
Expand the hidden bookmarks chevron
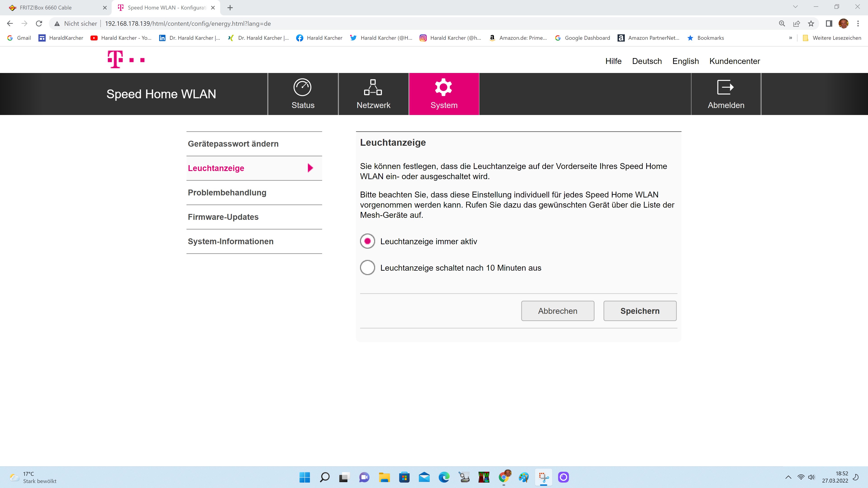790,38
